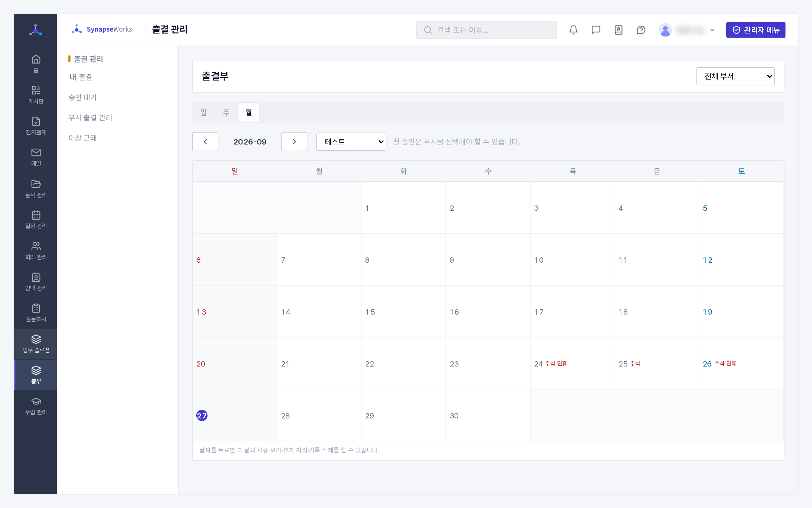Select date 15 in the calendar

(x=403, y=312)
